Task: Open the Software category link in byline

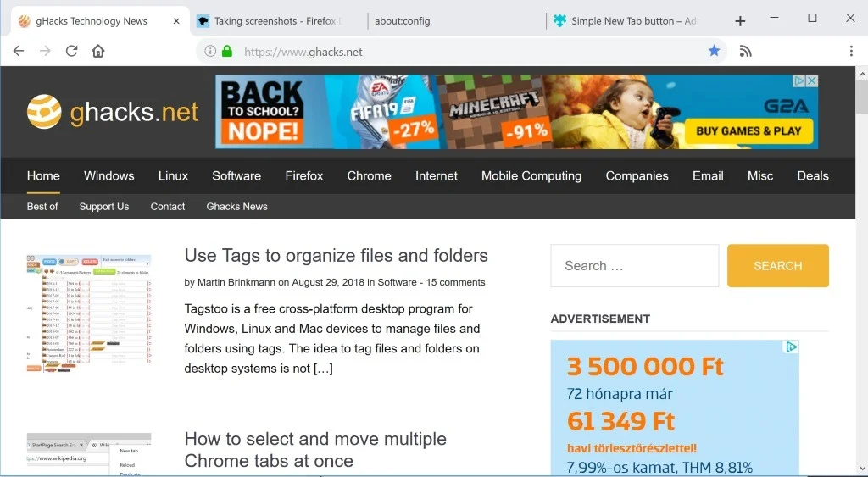Action: tap(397, 282)
